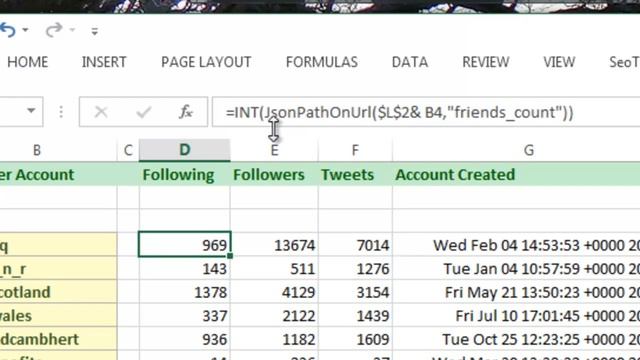
Task: Open the SeoTools ribbon tab
Action: (x=624, y=62)
